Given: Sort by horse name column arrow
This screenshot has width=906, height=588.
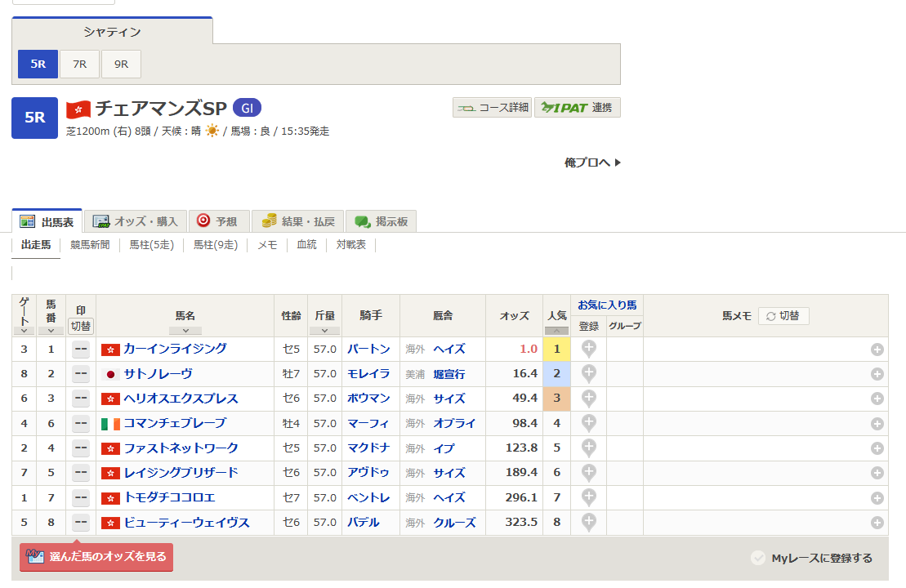Looking at the screenshot, I should [x=185, y=331].
